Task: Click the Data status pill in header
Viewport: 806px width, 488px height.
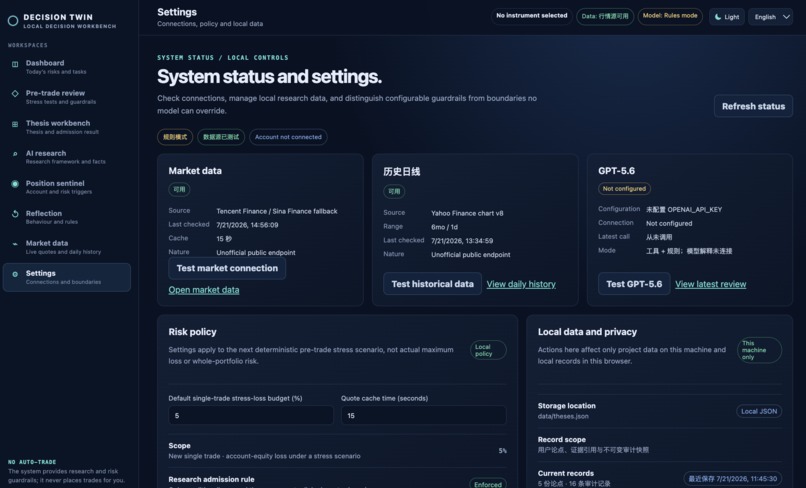Action: pyautogui.click(x=604, y=16)
